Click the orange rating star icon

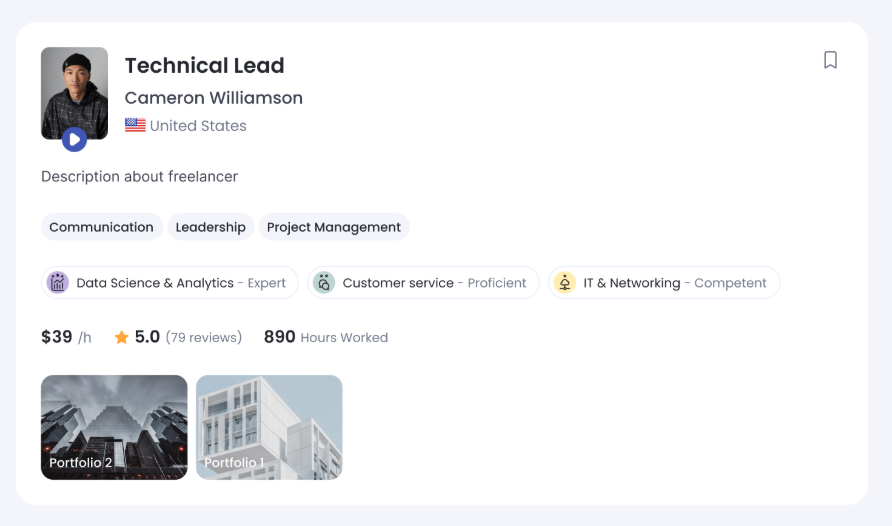pyautogui.click(x=121, y=338)
